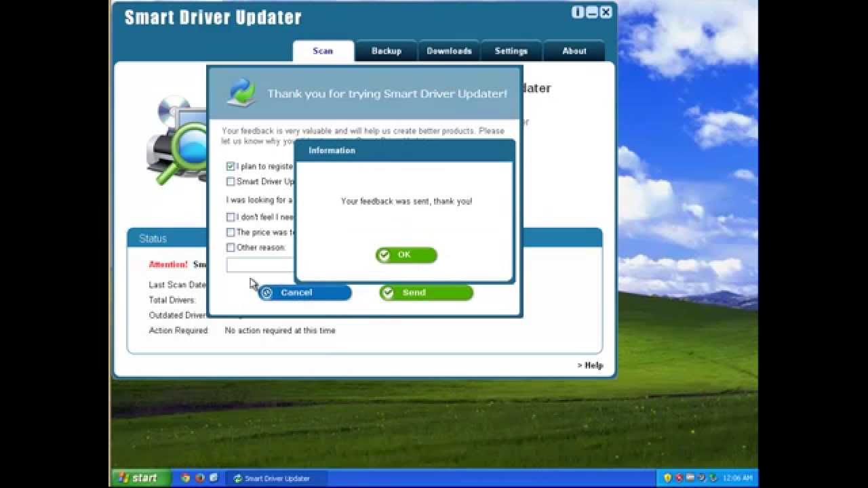
Task: Select Smart Driver Updater taskbar button
Action: click(277, 479)
